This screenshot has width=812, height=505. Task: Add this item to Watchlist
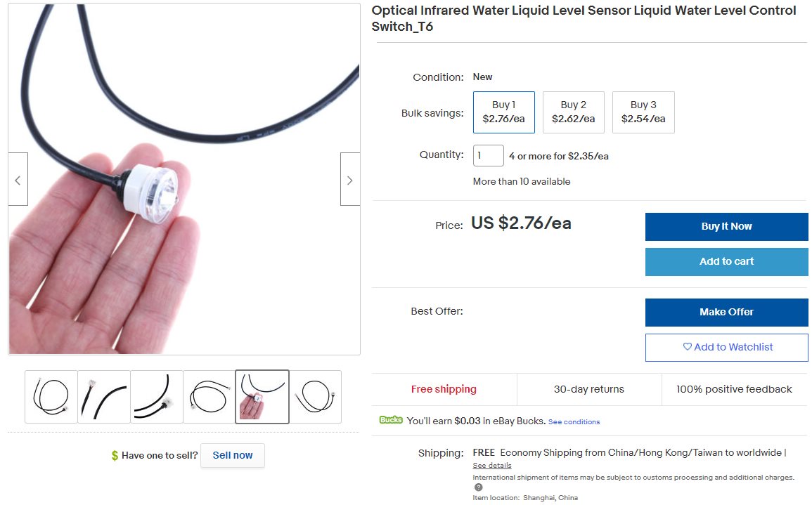[x=726, y=347]
